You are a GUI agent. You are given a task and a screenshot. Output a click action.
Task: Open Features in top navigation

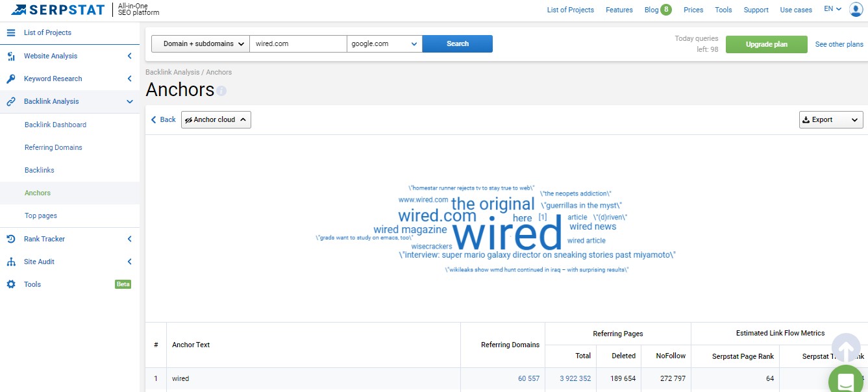619,10
